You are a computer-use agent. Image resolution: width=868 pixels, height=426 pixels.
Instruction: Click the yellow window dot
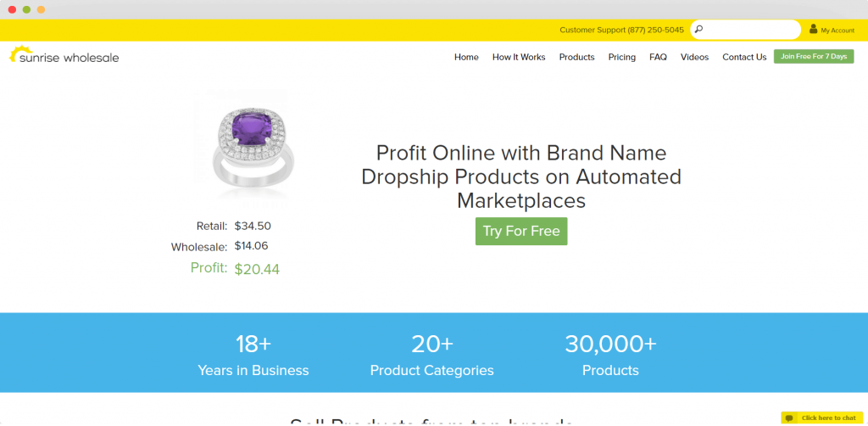click(41, 9)
